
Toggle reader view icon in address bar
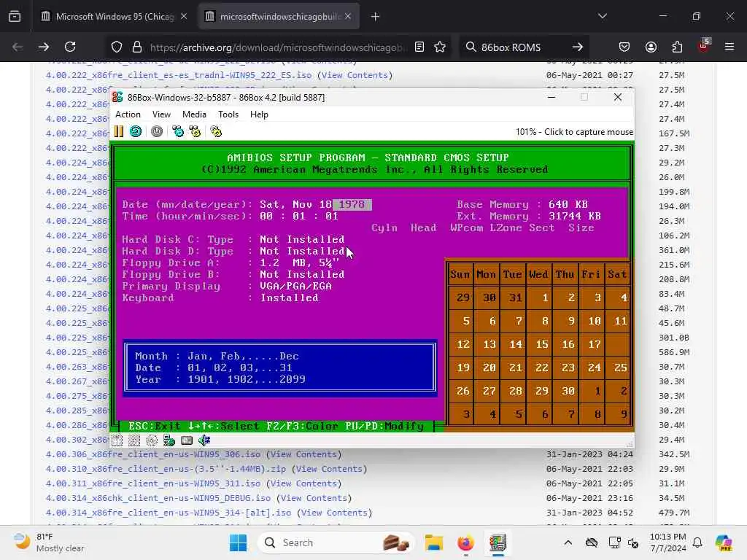419,47
